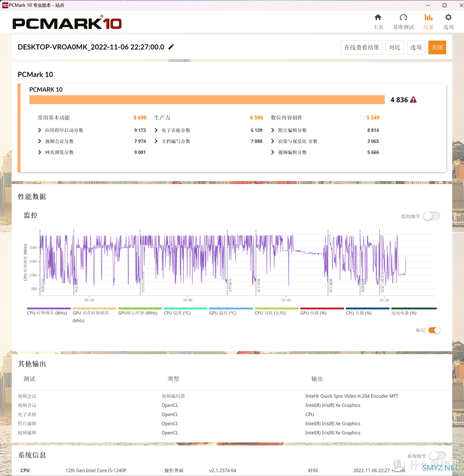Image resolution: width=464 pixels, height=476 pixels.
Task: Click the orange 关闭 button
Action: (437, 47)
